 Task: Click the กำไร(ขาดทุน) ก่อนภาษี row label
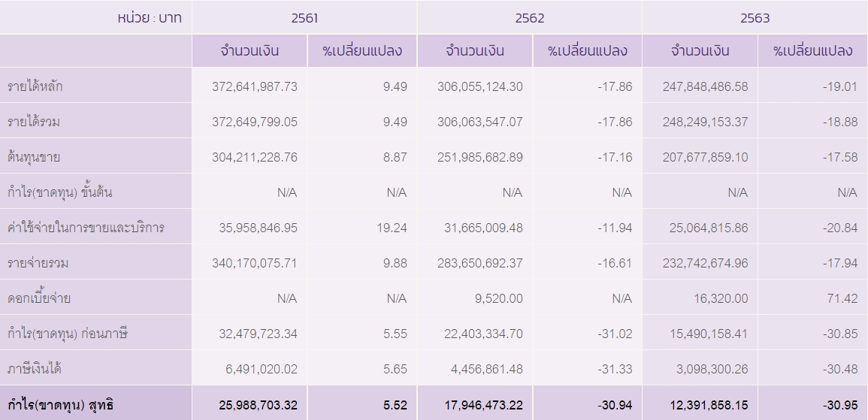[x=68, y=334]
